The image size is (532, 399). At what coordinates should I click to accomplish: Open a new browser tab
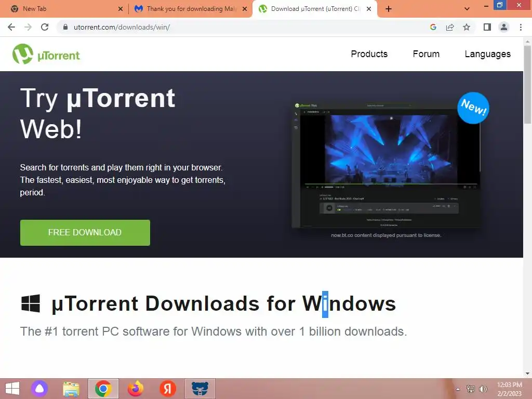coord(389,9)
